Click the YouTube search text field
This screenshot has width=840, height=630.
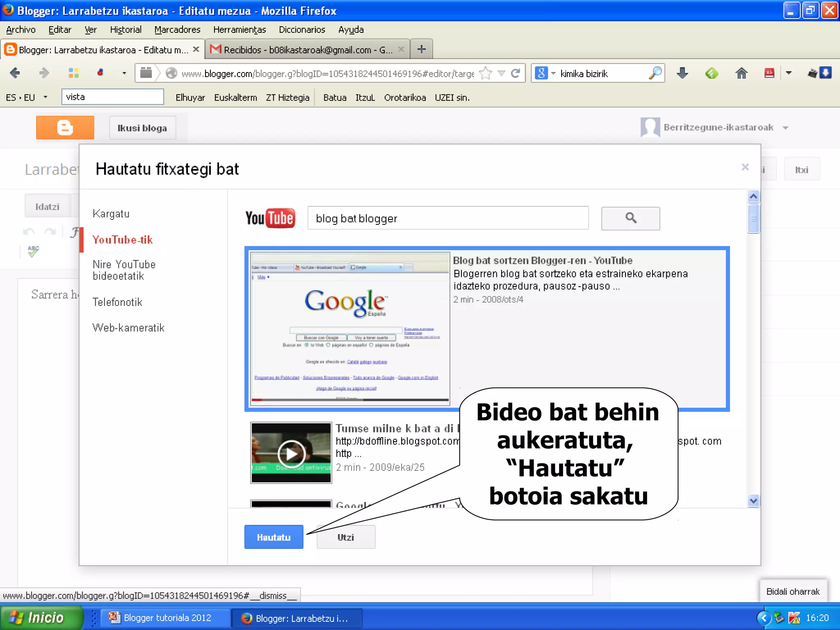tap(448, 218)
